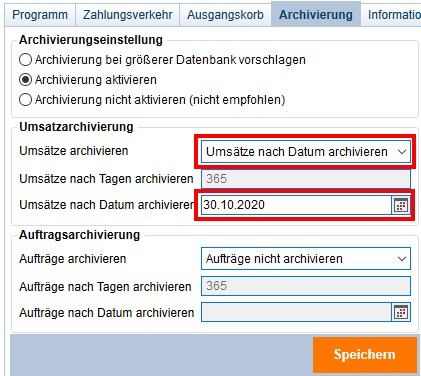This screenshot has width=421, height=376.
Task: Select 'Archivierung aktivieren' radio button
Action: 25,80
